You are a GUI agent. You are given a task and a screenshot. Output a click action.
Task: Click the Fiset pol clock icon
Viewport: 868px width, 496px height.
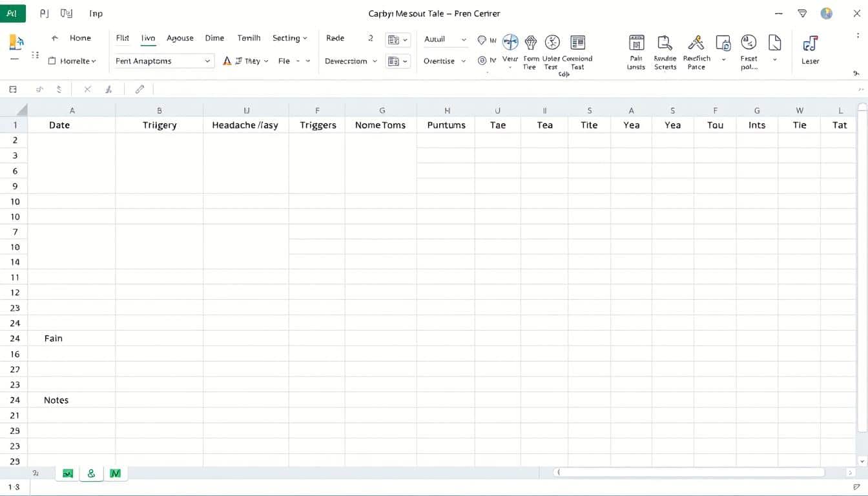pyautogui.click(x=749, y=43)
